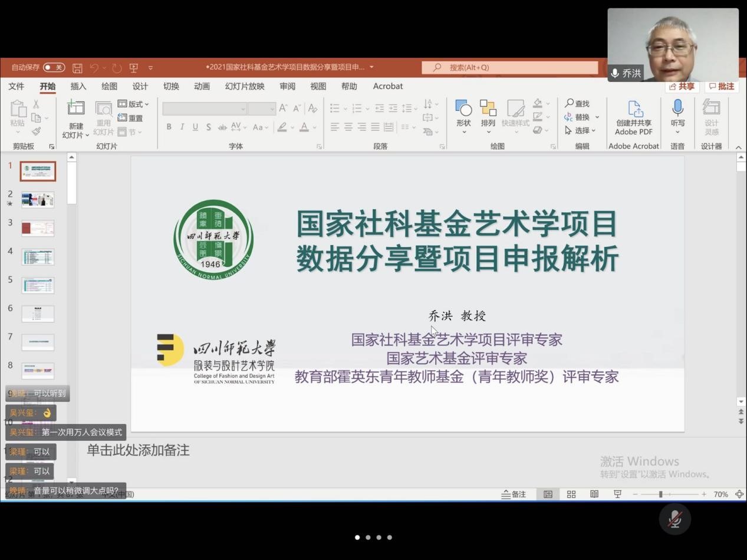Viewport: 747px width, 560px height.
Task: Open the paragraph dialog launcher
Action: click(442, 147)
